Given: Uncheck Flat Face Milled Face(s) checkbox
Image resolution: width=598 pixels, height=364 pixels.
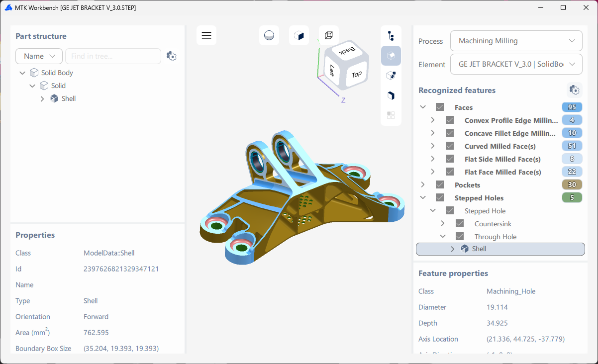Looking at the screenshot, I should pos(450,172).
